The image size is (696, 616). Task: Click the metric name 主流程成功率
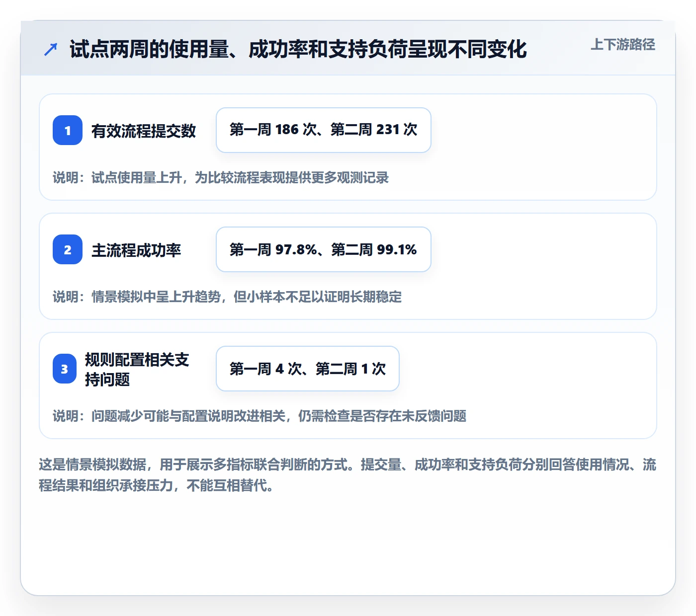[136, 250]
